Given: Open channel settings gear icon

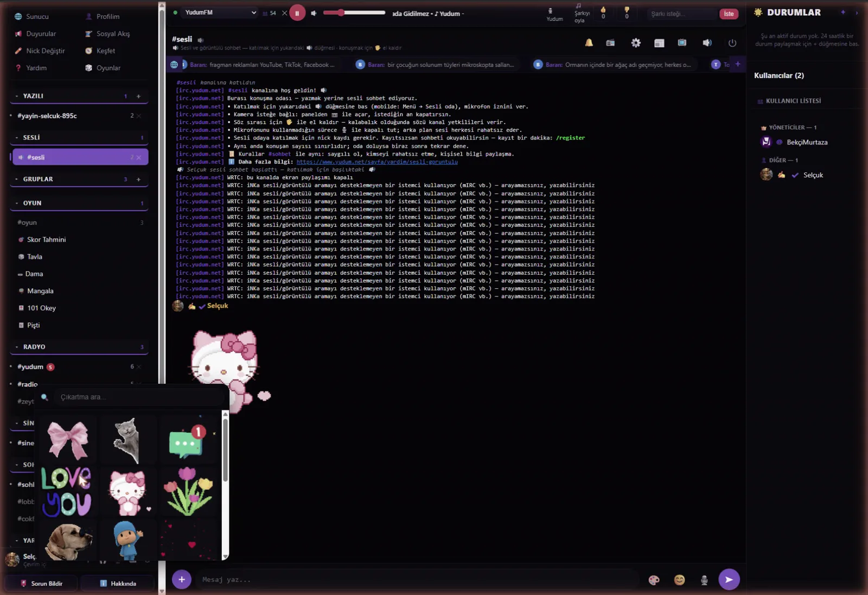Looking at the screenshot, I should pyautogui.click(x=636, y=43).
